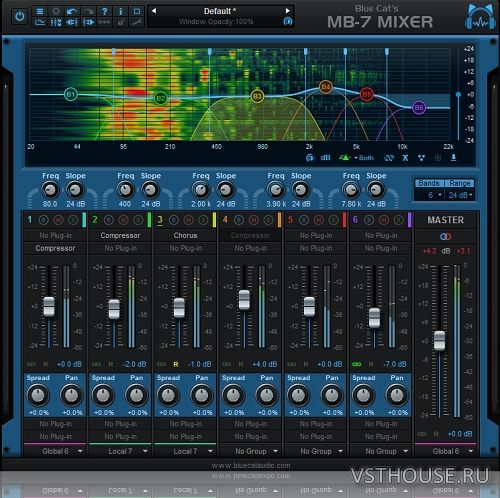Click the 400 Freq knob

[x=125, y=190]
